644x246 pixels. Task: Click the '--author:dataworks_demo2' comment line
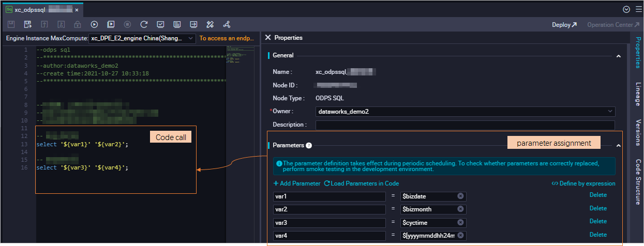pos(77,66)
